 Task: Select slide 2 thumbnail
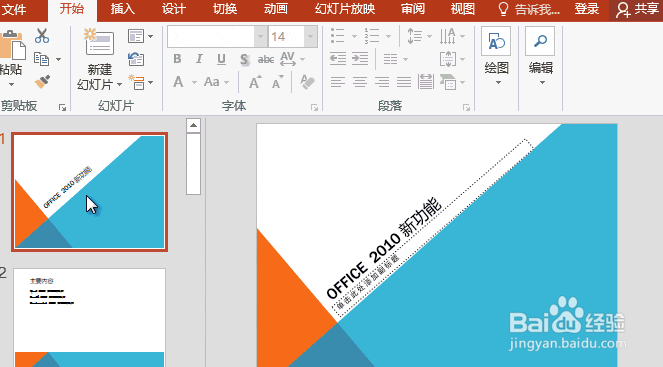pyautogui.click(x=89, y=317)
